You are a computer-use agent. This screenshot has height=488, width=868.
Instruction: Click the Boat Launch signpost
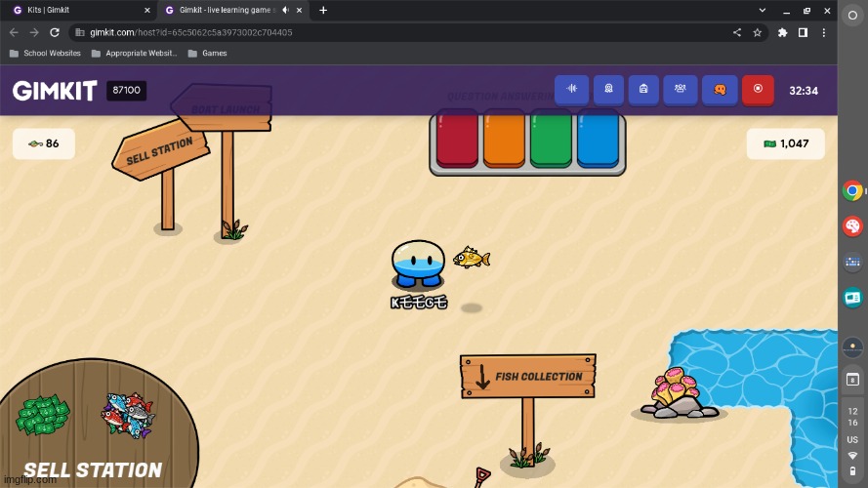tap(223, 108)
